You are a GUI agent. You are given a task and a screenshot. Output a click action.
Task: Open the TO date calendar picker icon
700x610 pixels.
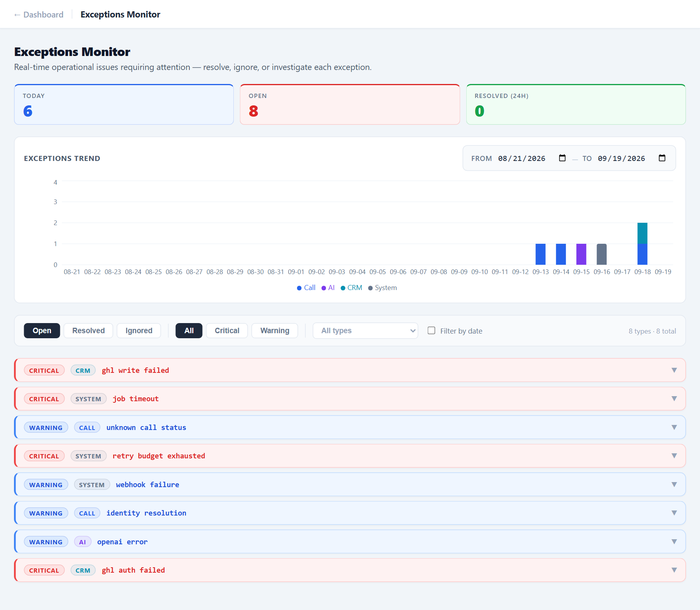tap(662, 158)
